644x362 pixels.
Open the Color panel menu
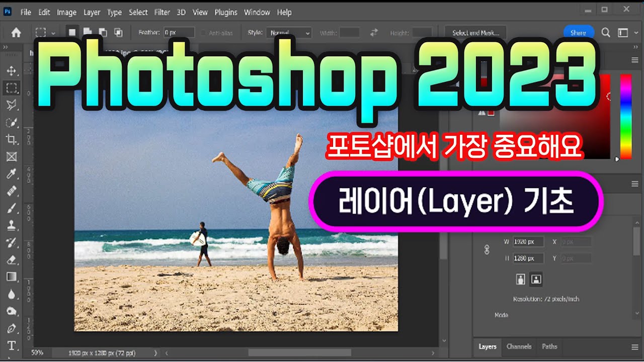pyautogui.click(x=634, y=60)
